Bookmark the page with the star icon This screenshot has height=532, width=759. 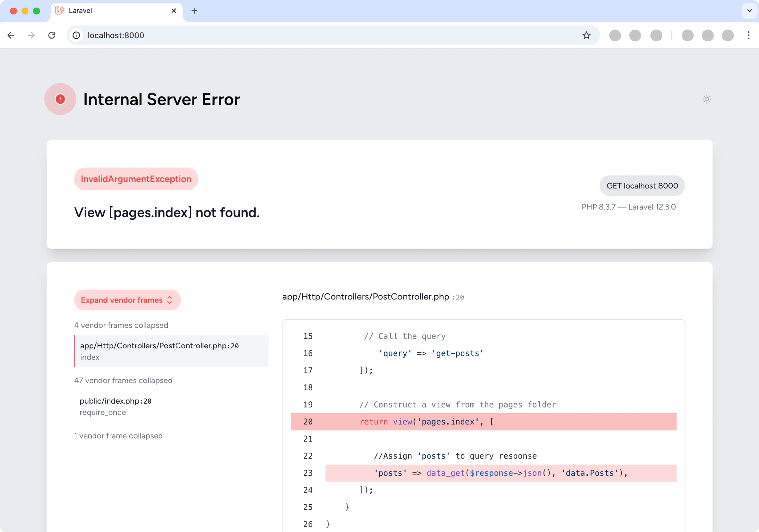586,35
